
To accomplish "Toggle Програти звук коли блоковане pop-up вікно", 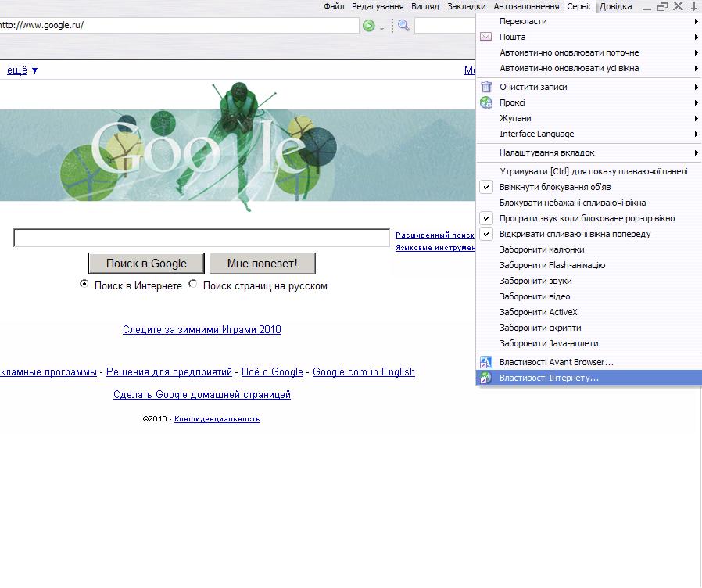I will (x=589, y=218).
